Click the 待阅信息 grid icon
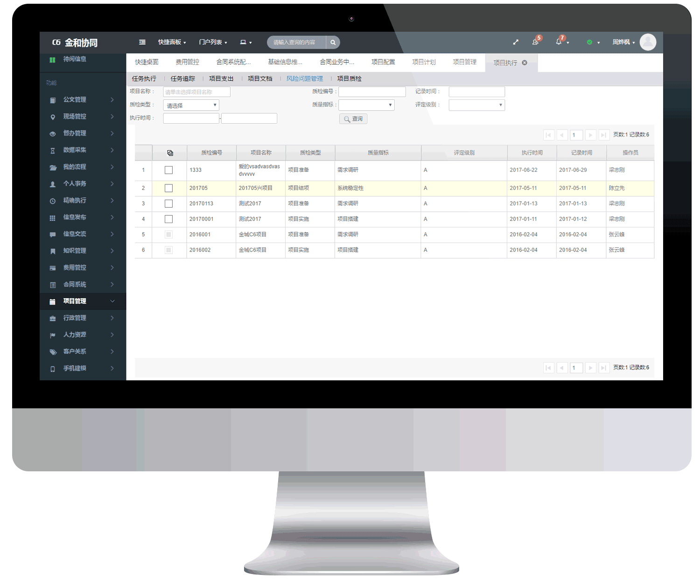 (x=52, y=60)
